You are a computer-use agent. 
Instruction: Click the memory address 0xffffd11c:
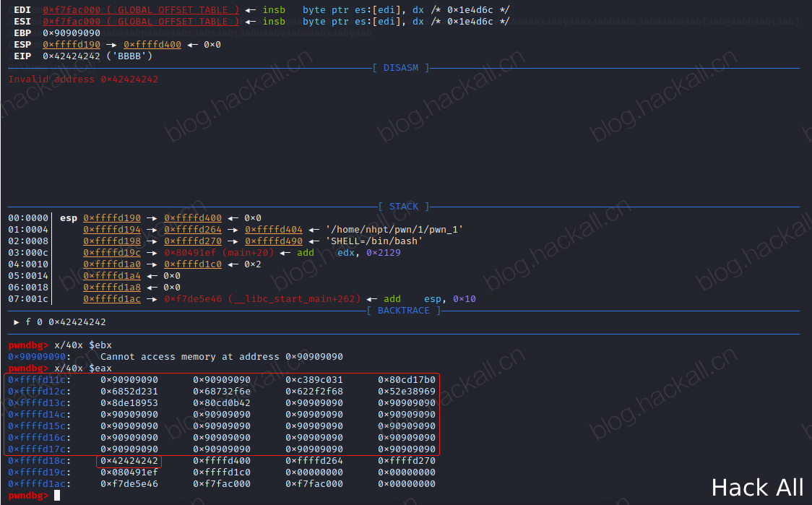click(39, 380)
